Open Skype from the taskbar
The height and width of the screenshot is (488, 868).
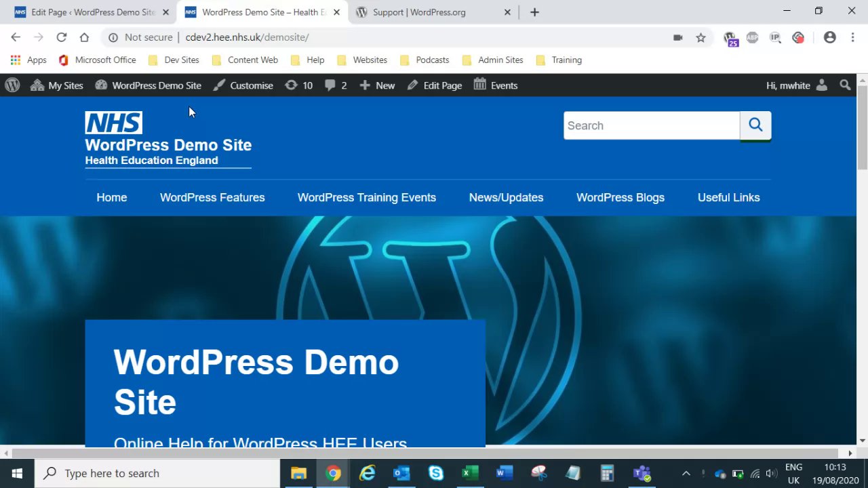coord(436,473)
